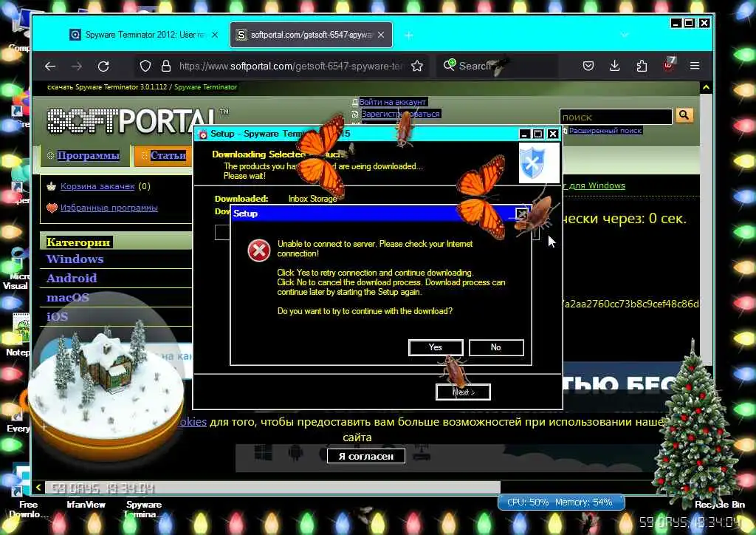
Task: Click the uBlock extension icon with badge
Action: (669, 64)
